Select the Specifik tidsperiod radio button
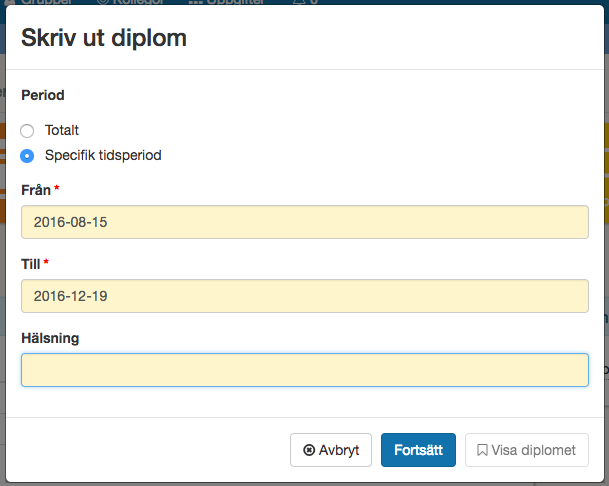 [27, 156]
